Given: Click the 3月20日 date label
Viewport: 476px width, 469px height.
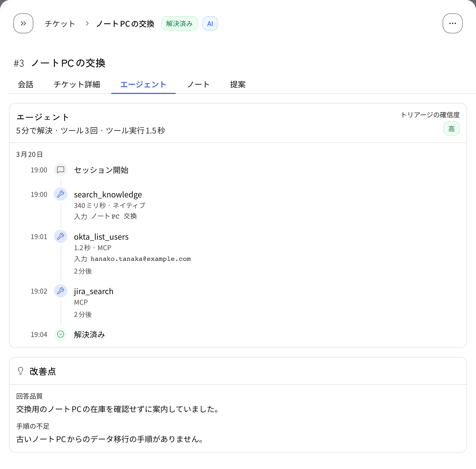Looking at the screenshot, I should 29,155.
